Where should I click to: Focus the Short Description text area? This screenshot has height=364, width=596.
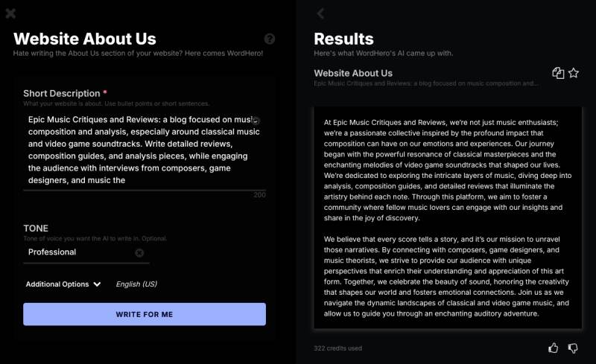pyautogui.click(x=138, y=149)
